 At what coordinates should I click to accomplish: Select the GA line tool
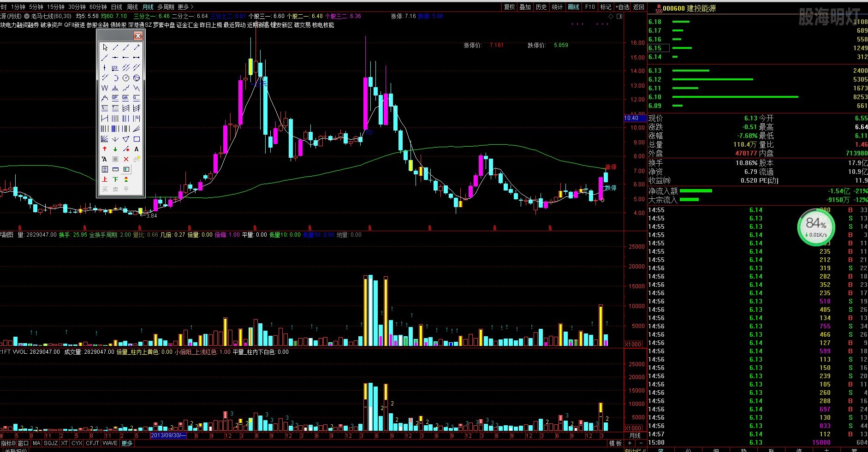[x=125, y=98]
